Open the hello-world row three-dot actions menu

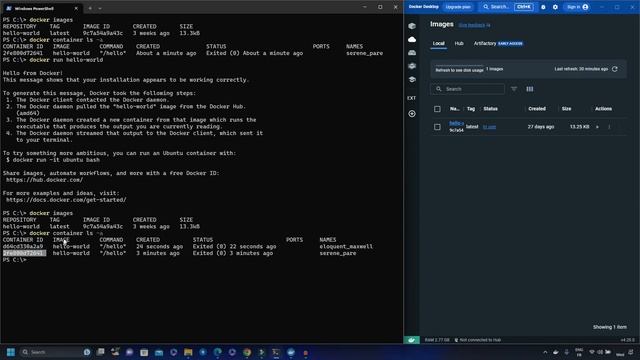point(609,127)
